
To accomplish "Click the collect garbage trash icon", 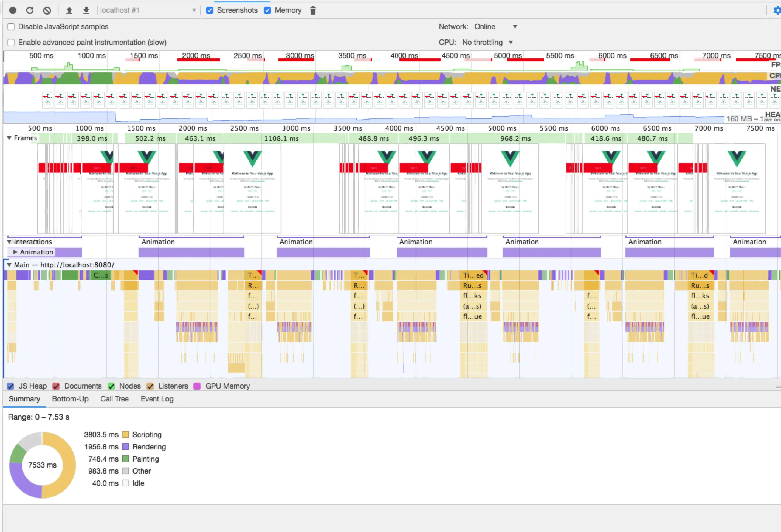I will tap(313, 10).
